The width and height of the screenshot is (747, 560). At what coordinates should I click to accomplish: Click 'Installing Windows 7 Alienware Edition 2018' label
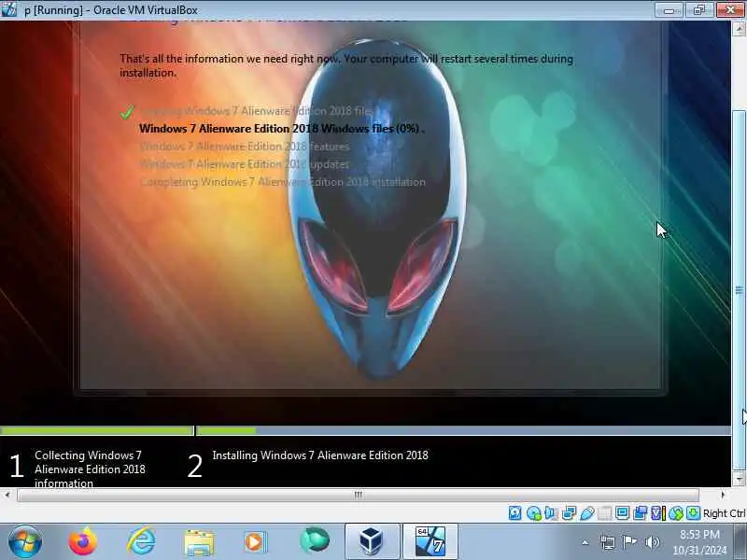click(x=320, y=455)
